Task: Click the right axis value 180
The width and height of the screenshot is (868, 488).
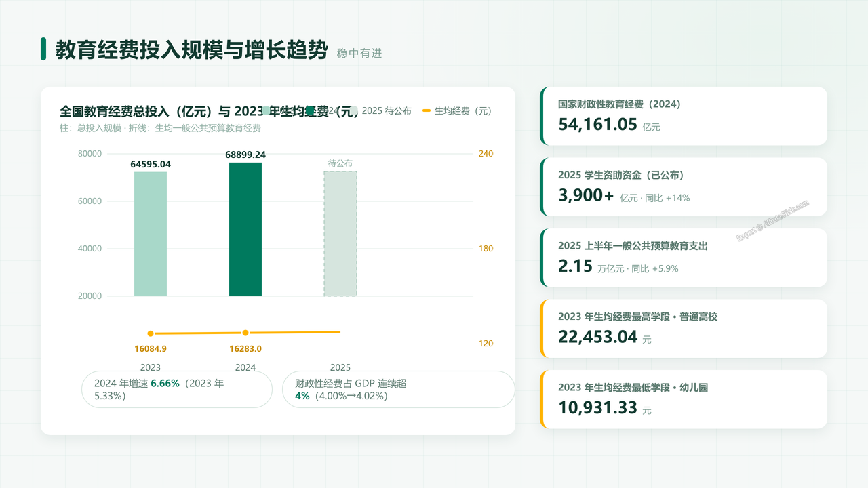Action: (486, 249)
